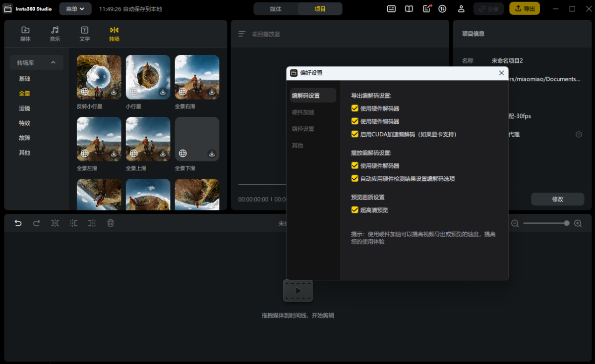Collapse the 转场库 section

53,63
